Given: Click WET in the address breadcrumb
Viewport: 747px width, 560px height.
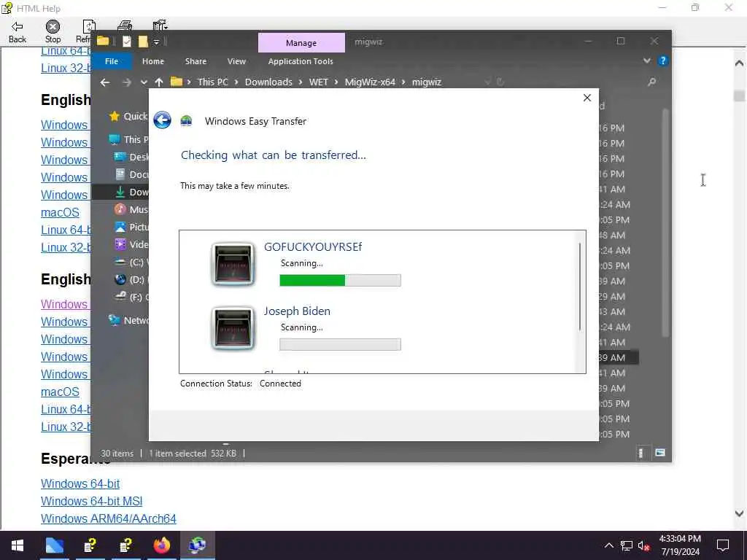Looking at the screenshot, I should 319,82.
